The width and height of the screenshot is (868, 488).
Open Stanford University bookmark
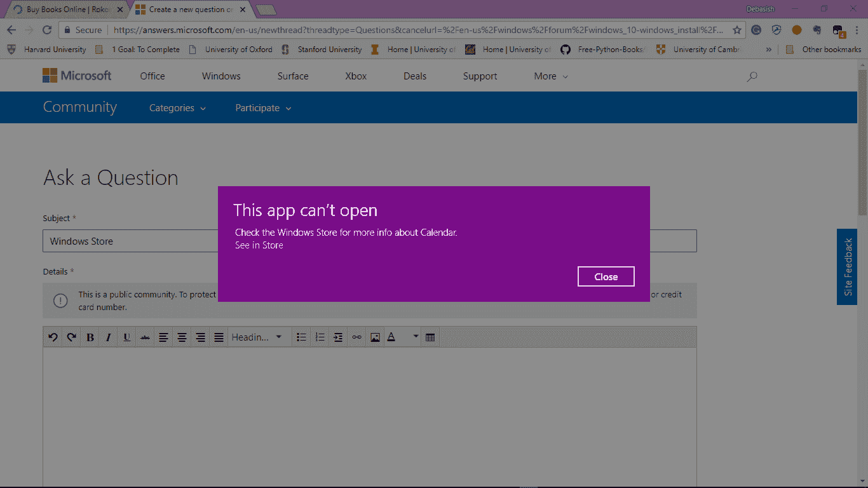321,50
